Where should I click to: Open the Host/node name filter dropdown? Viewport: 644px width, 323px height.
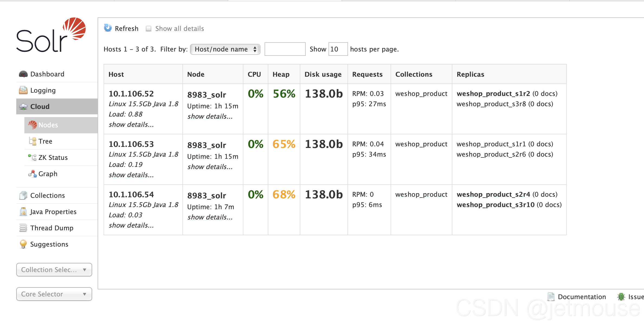(225, 49)
